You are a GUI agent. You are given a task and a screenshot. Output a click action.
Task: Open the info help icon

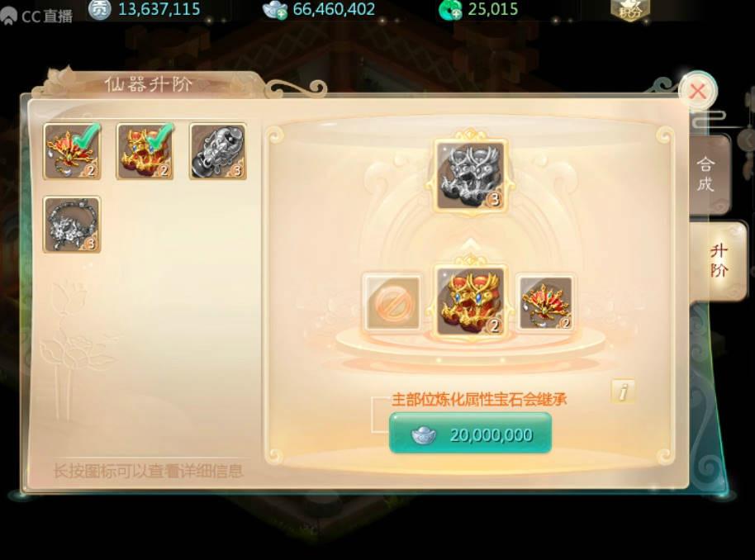(623, 391)
